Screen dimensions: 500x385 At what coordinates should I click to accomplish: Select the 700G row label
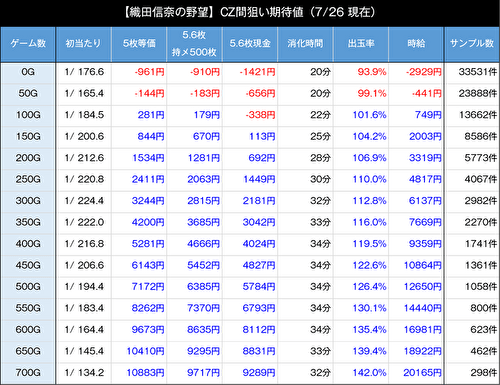(x=28, y=373)
